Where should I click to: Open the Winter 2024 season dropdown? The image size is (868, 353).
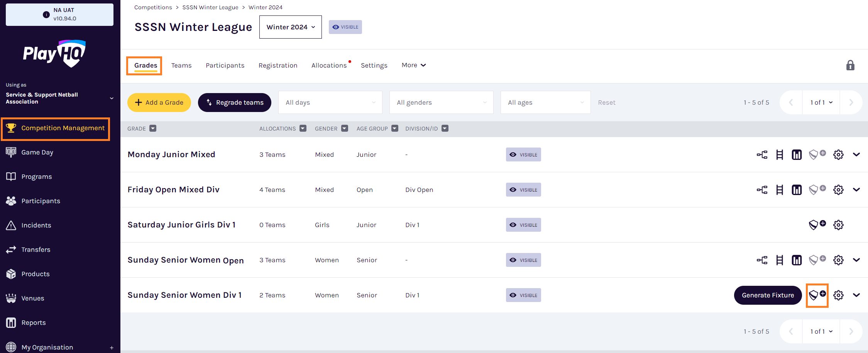click(x=291, y=27)
